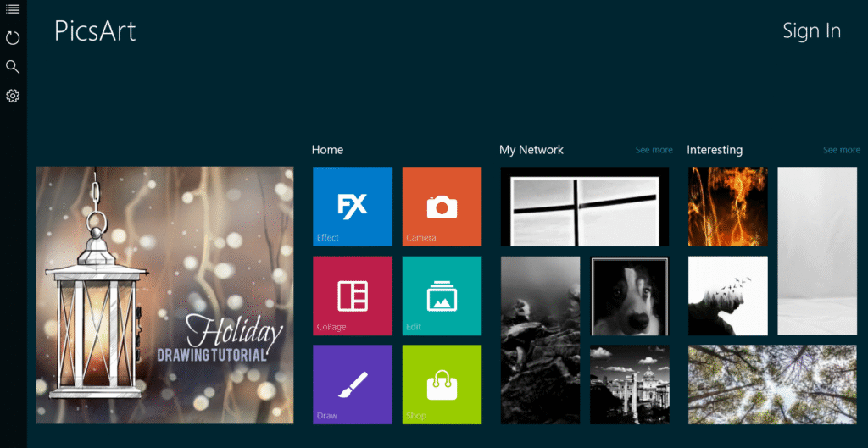Open the black-and-white window cross photo
The height and width of the screenshot is (448, 868).
pos(585,207)
